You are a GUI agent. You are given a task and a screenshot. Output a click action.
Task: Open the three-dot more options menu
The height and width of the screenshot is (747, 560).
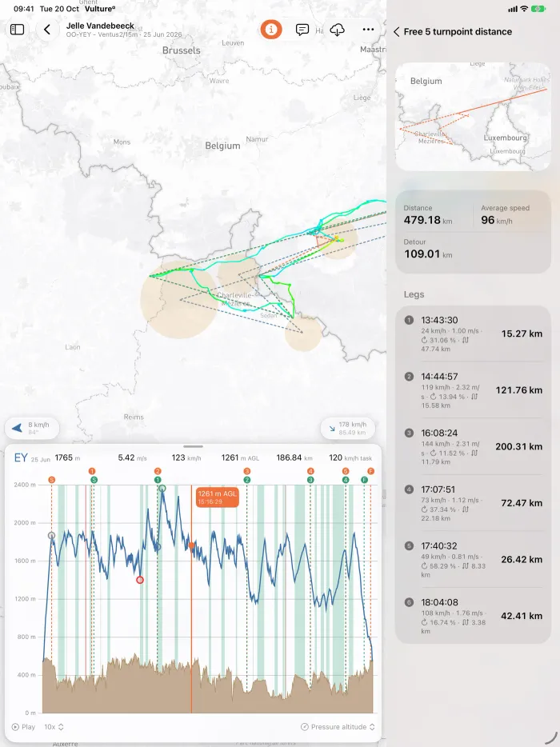(369, 30)
